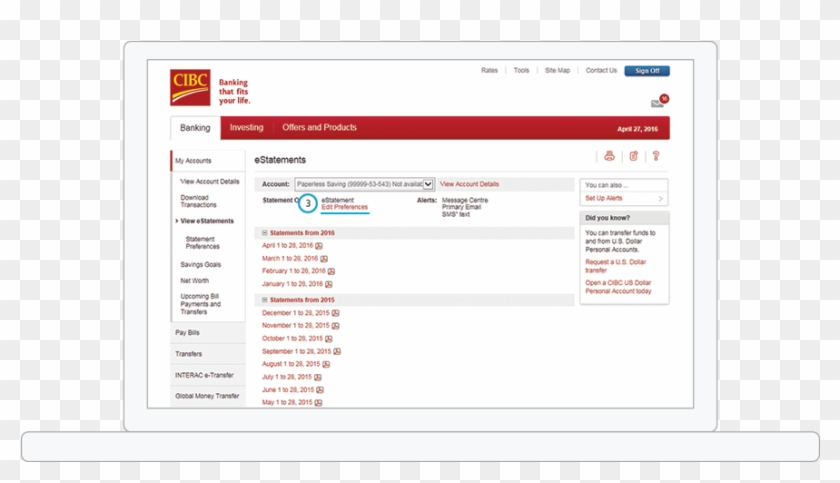Open Net Worth in sidebar
The image size is (840, 483).
194,281
